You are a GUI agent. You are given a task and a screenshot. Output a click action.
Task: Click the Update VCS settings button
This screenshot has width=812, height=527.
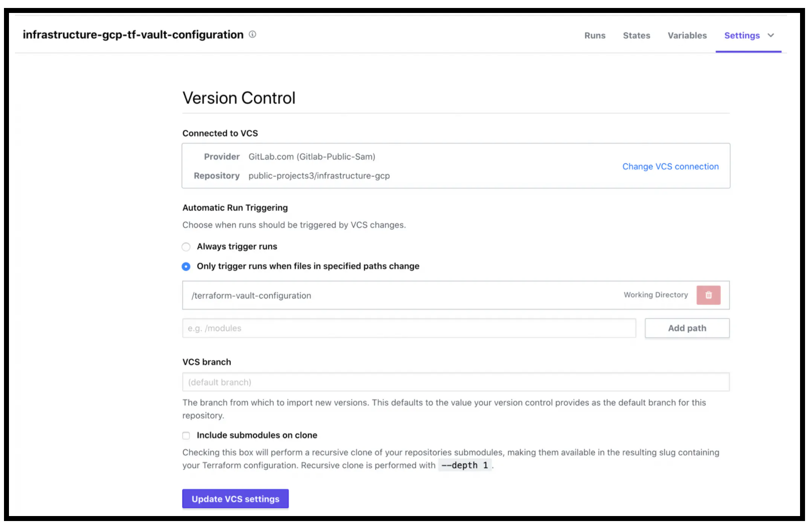coord(235,499)
